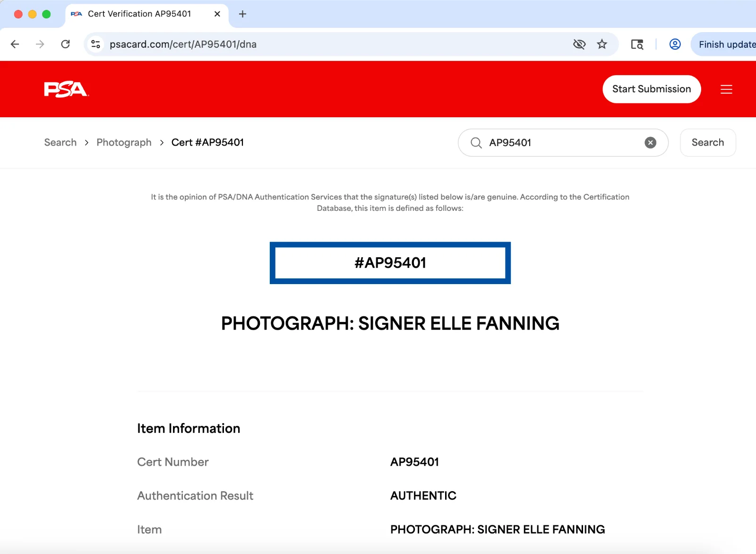Click the magnifier icon in search field
This screenshot has width=756, height=554.
point(476,143)
